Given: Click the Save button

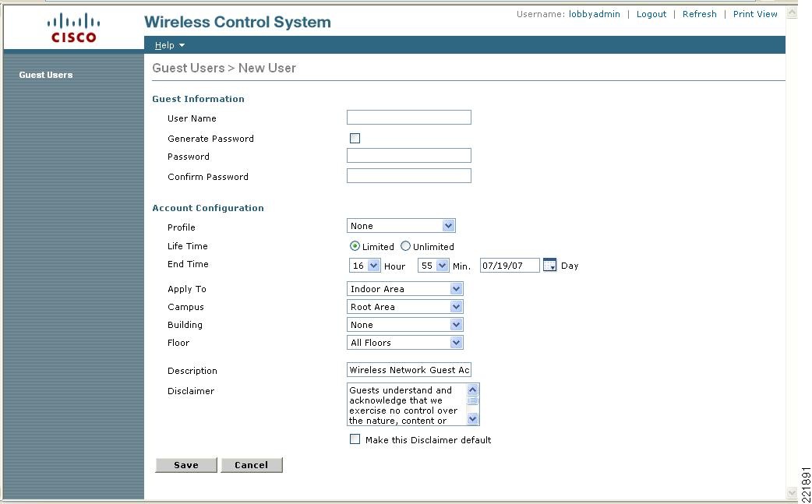Looking at the screenshot, I should pos(186,465).
